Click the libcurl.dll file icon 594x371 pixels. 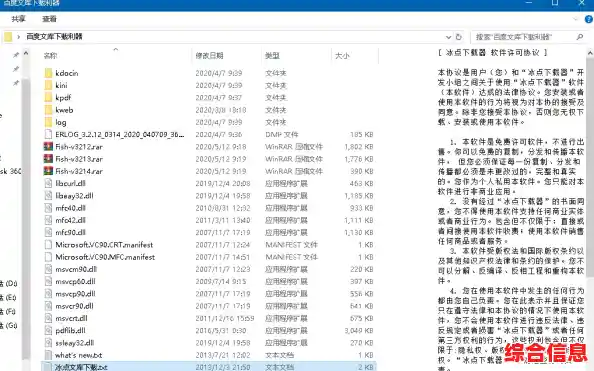coord(48,183)
